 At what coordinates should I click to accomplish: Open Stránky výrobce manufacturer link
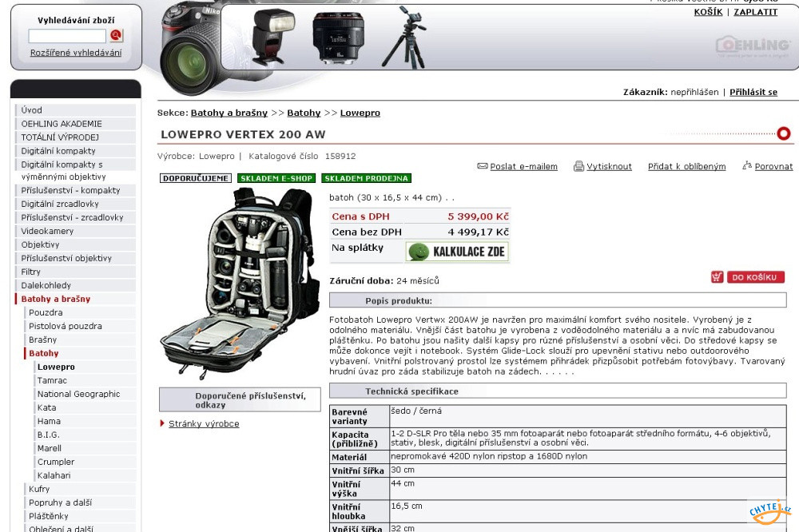pos(203,423)
